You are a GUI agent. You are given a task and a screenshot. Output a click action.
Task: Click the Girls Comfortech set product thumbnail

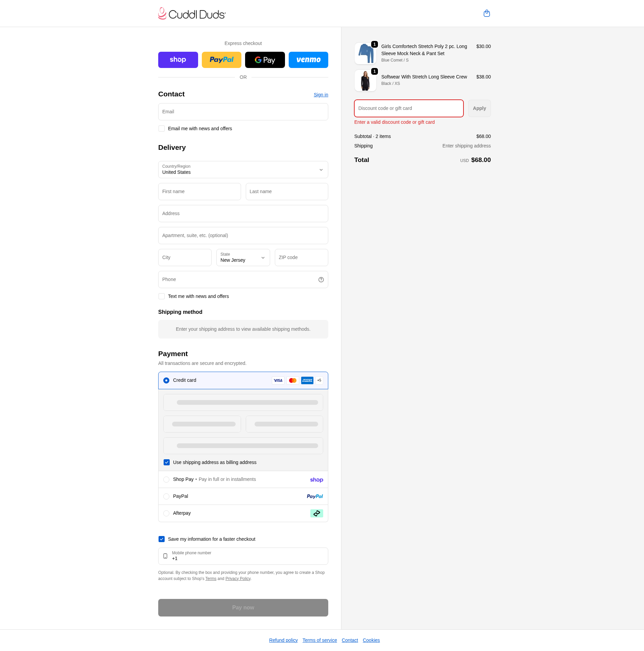click(x=365, y=53)
